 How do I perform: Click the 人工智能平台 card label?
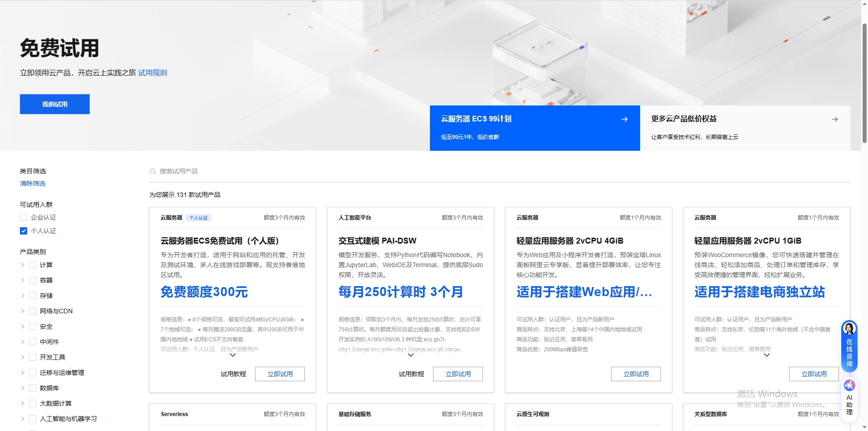click(355, 218)
